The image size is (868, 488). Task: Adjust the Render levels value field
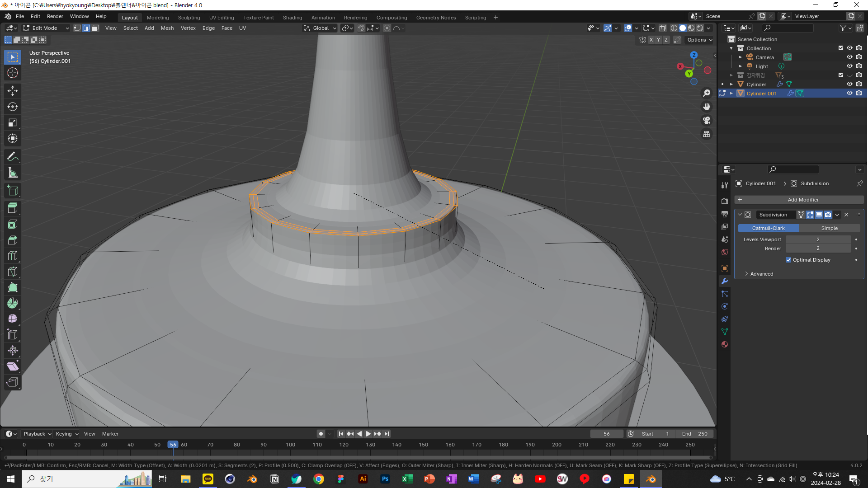(x=818, y=249)
